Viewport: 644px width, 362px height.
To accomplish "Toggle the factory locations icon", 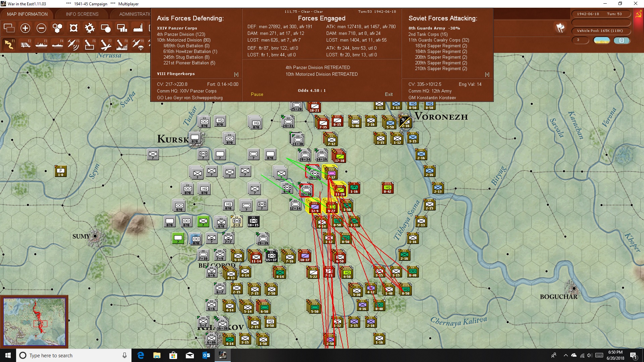I will [138, 28].
